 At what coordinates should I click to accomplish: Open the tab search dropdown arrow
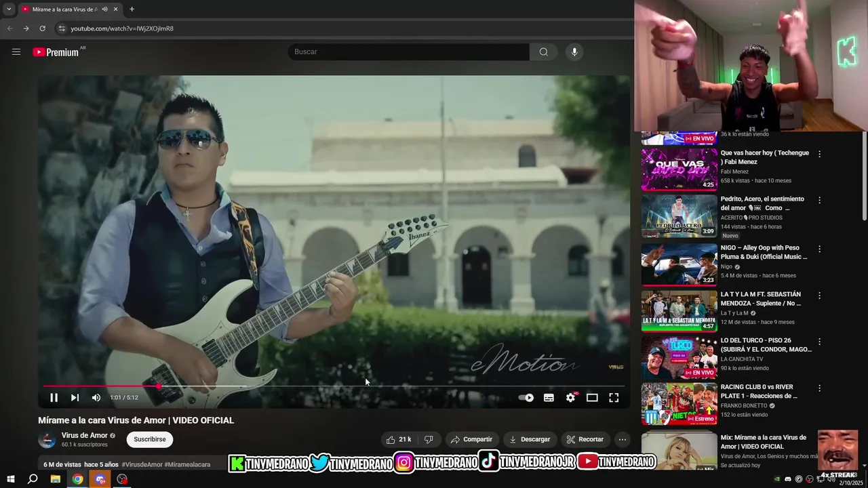9,9
